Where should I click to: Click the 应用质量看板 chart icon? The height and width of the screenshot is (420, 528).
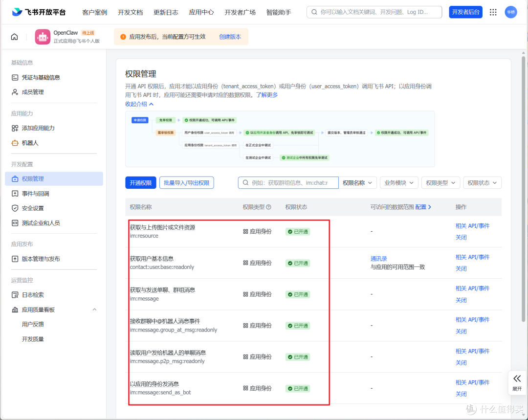15,309
